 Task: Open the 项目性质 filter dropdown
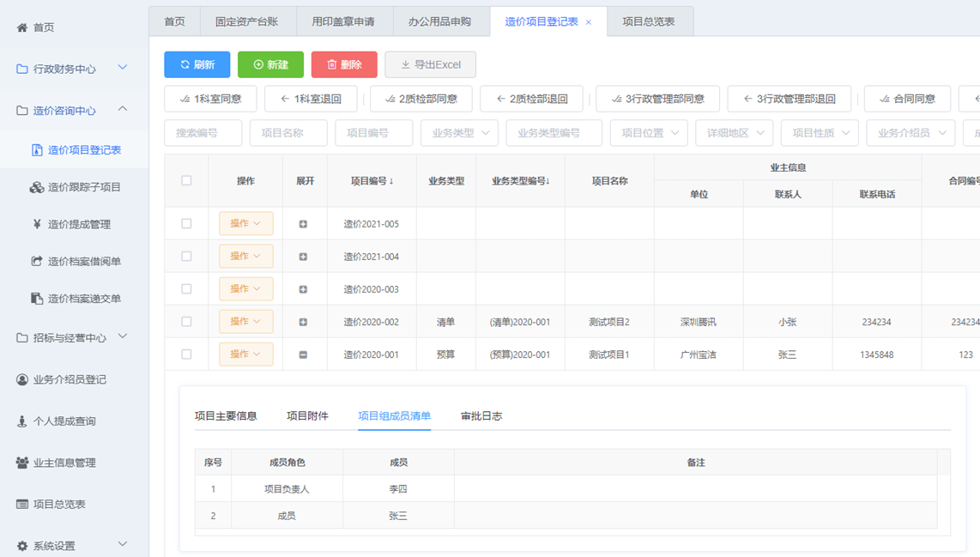click(820, 132)
